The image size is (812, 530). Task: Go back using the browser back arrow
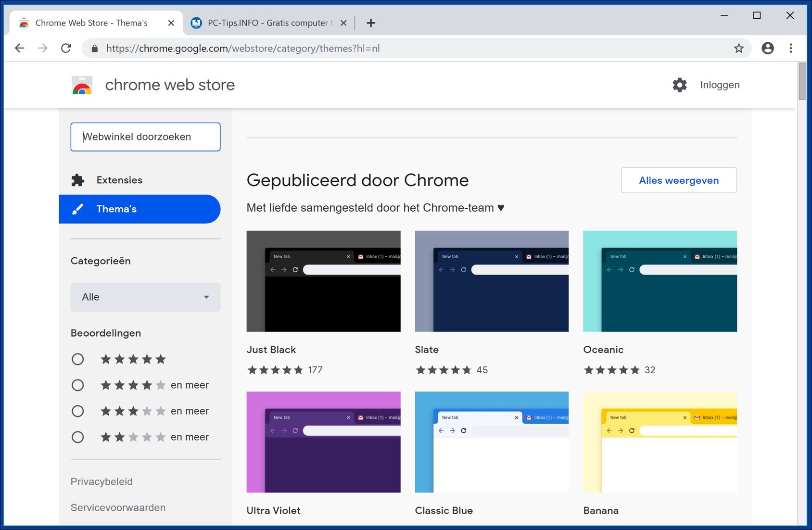point(20,48)
